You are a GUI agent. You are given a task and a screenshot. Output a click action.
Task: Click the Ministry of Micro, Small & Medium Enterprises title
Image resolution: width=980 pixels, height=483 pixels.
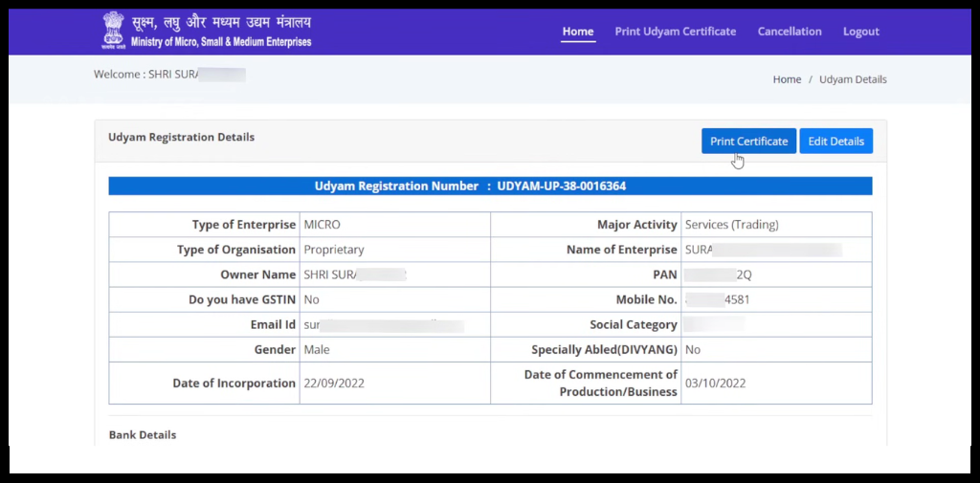[x=221, y=43]
